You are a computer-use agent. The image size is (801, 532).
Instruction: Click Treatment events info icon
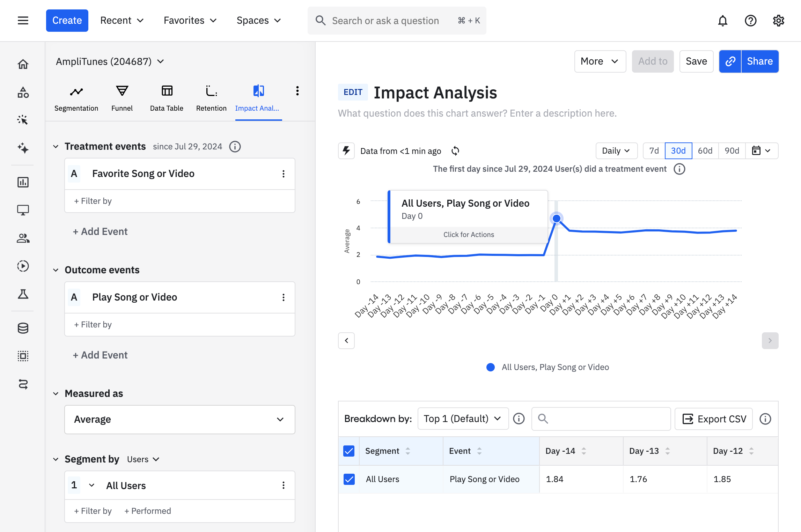point(235,147)
